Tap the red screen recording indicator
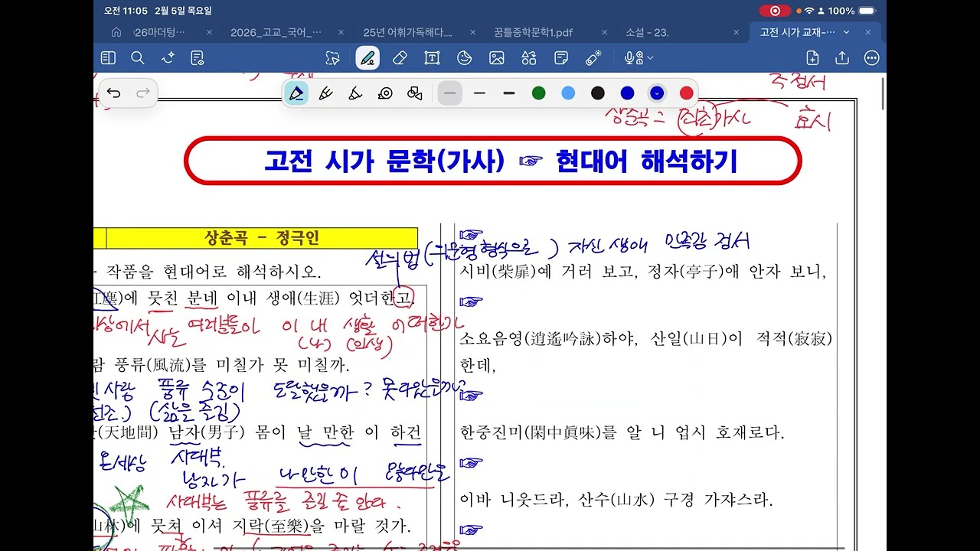This screenshot has height=551, width=980. (x=775, y=11)
